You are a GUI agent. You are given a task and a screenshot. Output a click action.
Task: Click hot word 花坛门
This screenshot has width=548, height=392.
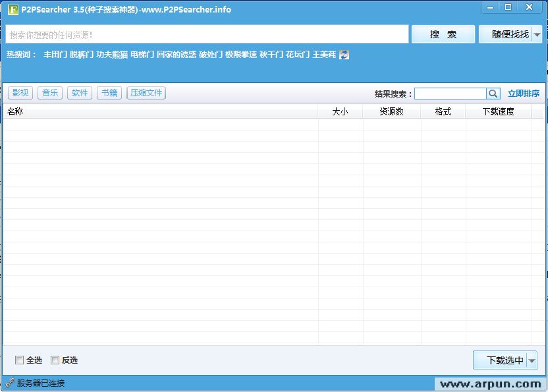298,55
